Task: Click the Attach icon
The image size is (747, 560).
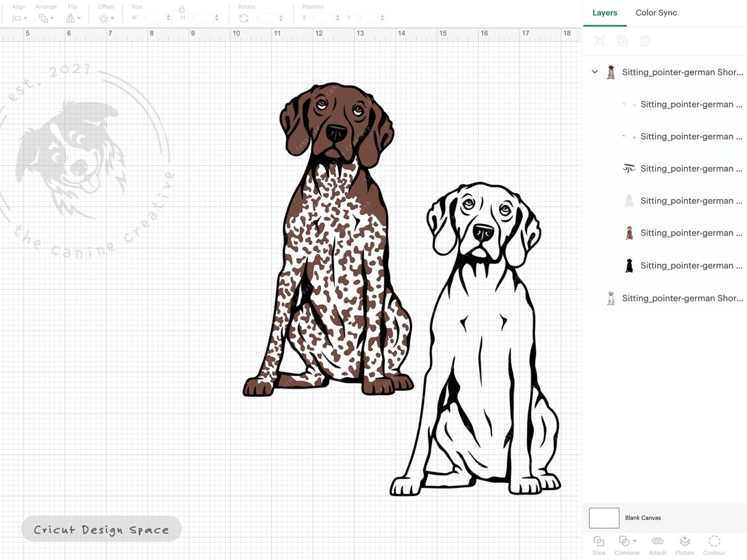Action: pyautogui.click(x=657, y=544)
